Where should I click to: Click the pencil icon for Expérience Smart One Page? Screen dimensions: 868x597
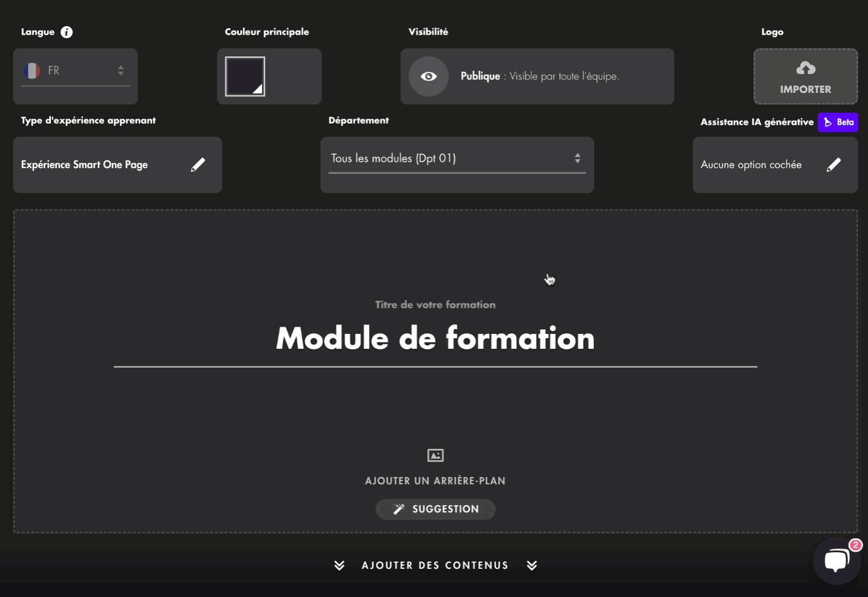click(198, 165)
